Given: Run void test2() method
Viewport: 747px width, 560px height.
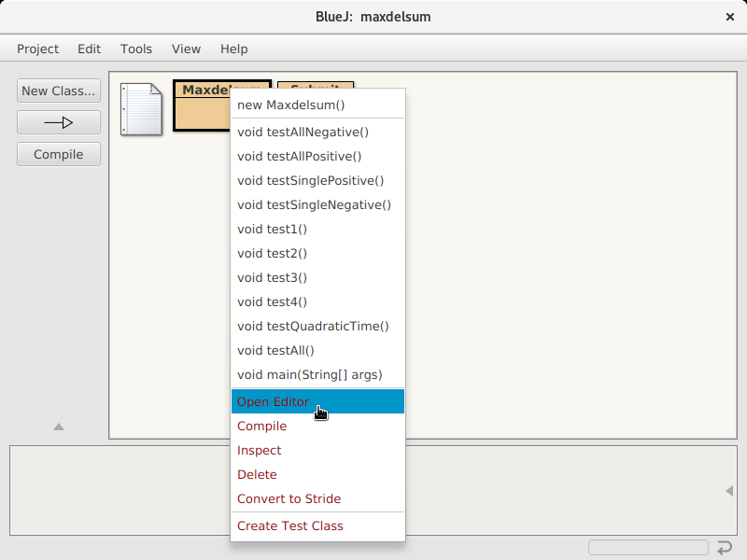Looking at the screenshot, I should point(317,253).
